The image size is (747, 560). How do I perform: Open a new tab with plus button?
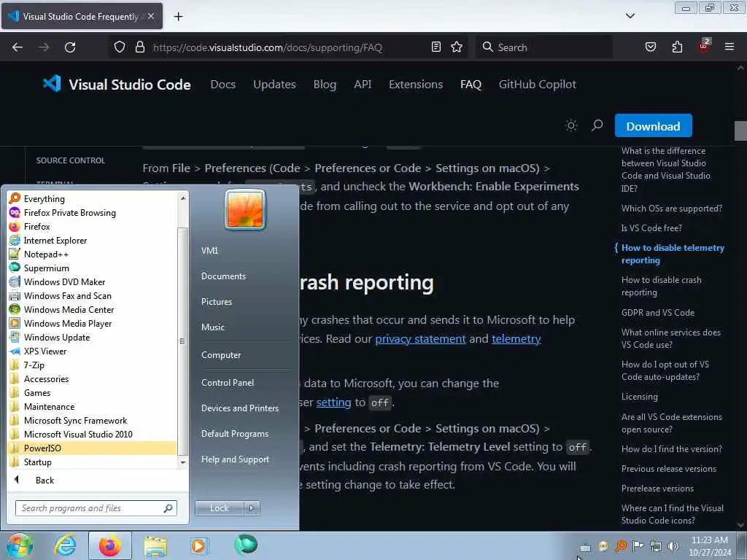pos(178,17)
